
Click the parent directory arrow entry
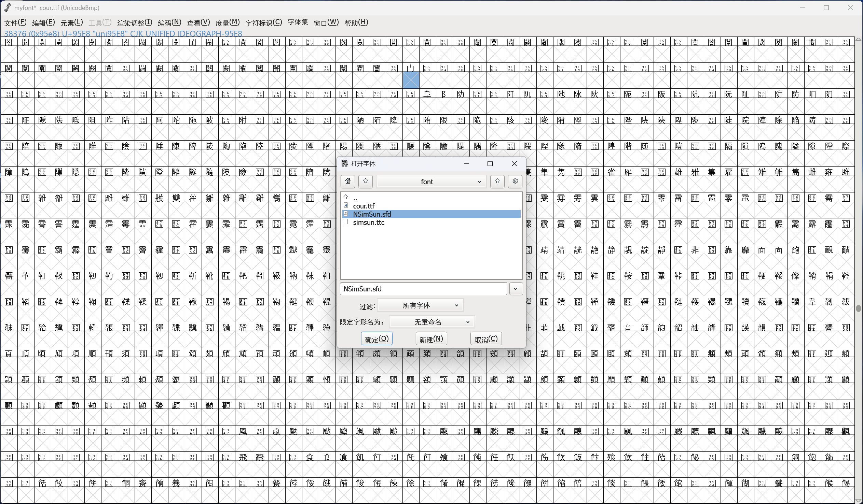coord(346,198)
